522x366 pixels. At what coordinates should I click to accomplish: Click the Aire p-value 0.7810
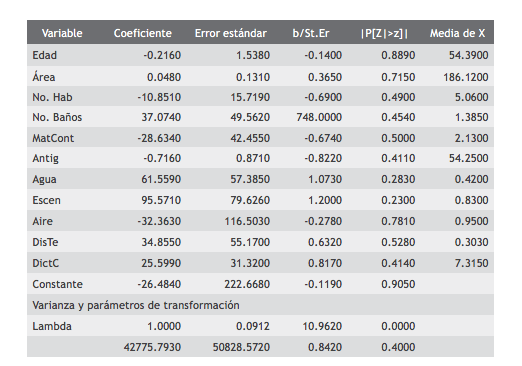point(398,221)
